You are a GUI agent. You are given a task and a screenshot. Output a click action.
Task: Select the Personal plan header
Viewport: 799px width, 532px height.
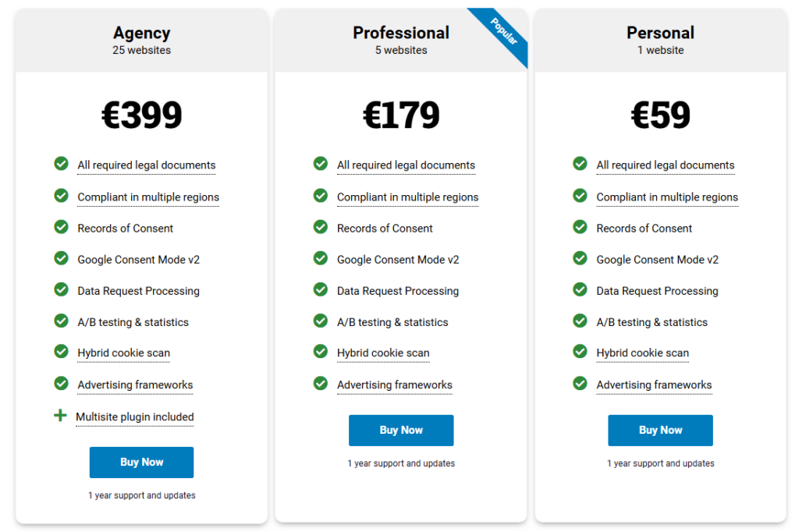(x=660, y=33)
